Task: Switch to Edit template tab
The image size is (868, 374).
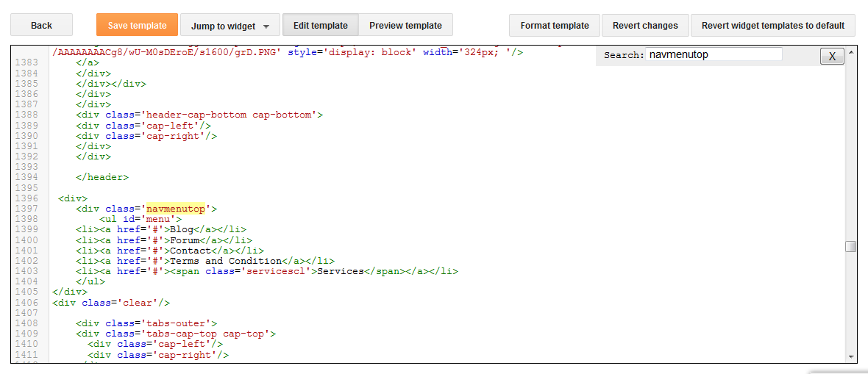Action: (321, 26)
